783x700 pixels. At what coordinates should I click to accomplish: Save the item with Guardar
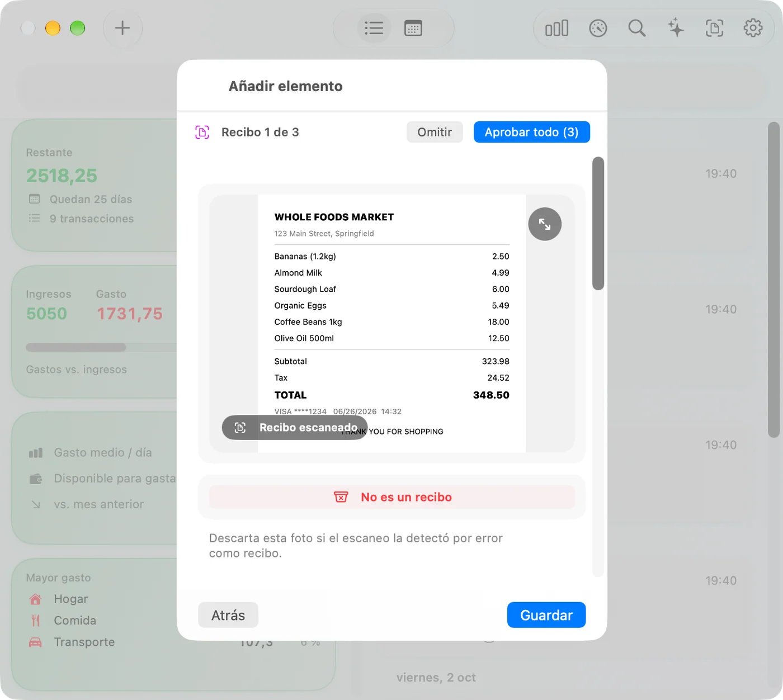coord(546,615)
